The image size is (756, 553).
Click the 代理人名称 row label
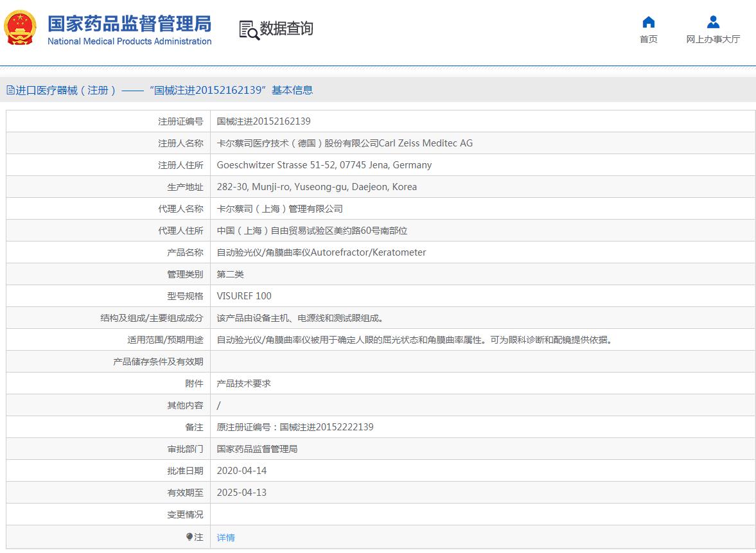pos(180,209)
